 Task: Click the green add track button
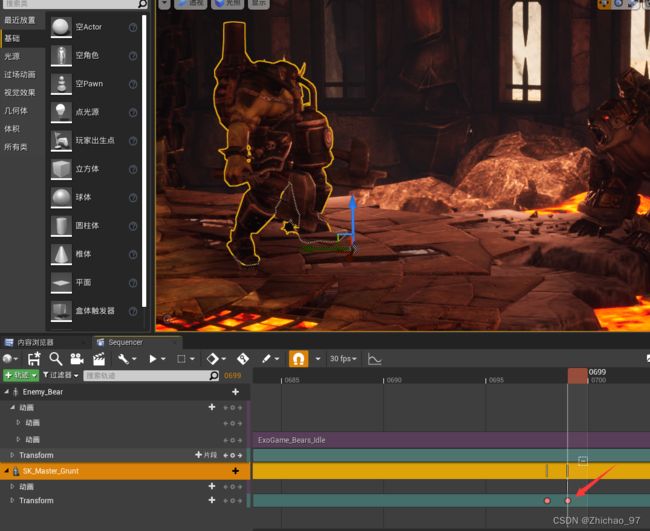pos(21,375)
